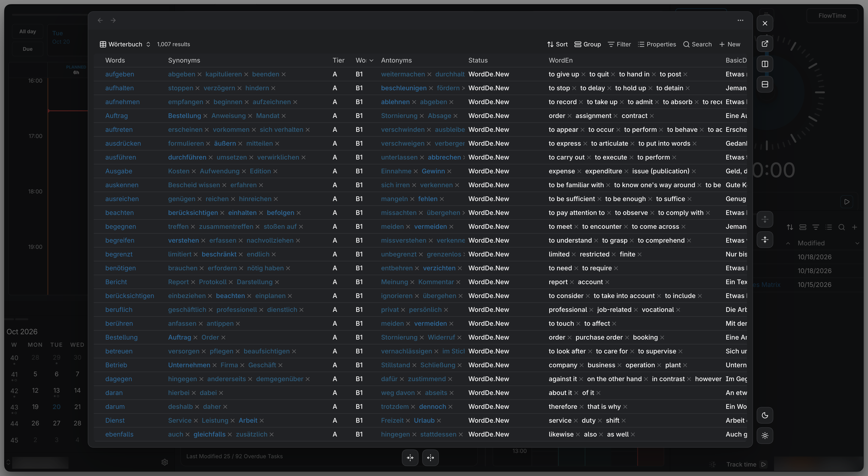Click the Status column header
This screenshot has height=476, width=868.
point(478,60)
